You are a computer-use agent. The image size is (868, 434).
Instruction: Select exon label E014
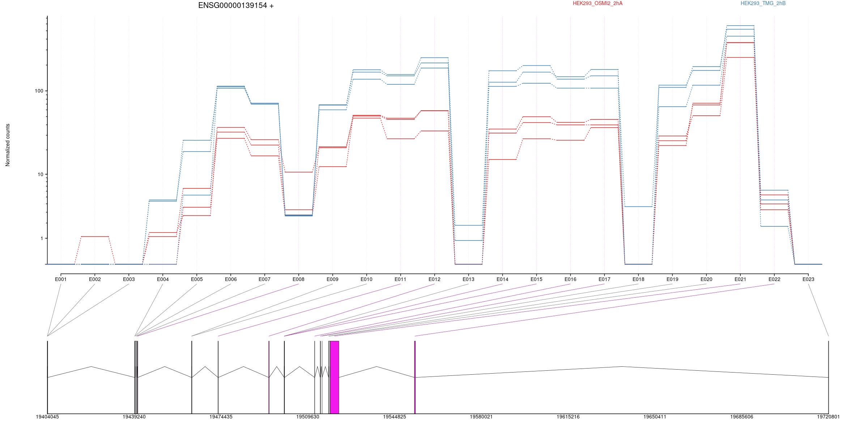coord(502,279)
